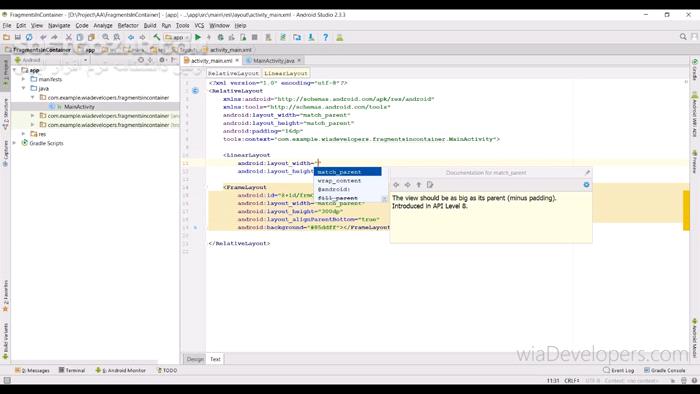
Task: Click the documentation popup pin icon
Action: tap(587, 173)
